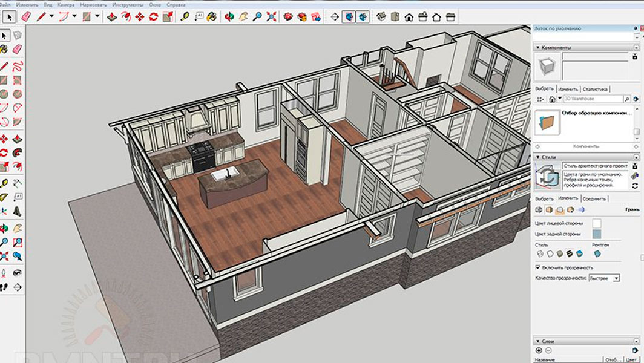Activate the Circle tool
The width and height of the screenshot is (644, 363).
coord(4,94)
